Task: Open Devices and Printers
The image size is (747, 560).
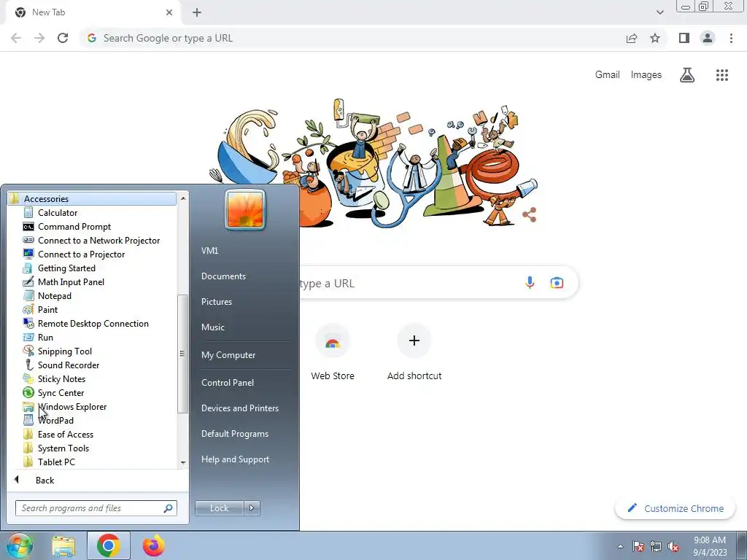Action: 239,408
